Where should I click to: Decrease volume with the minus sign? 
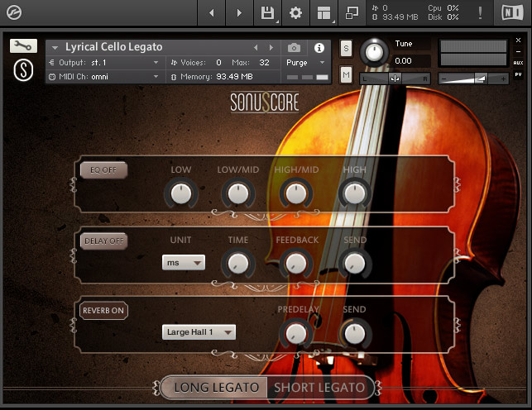[x=443, y=79]
